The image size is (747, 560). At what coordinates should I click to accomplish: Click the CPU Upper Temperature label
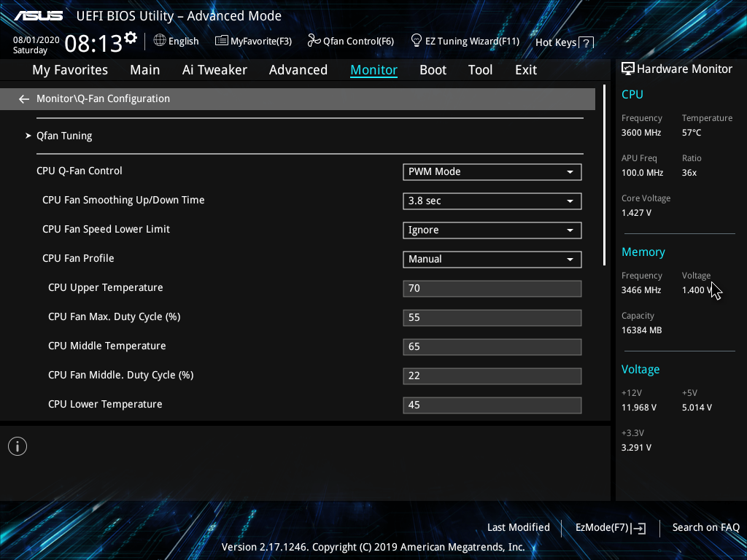(105, 287)
